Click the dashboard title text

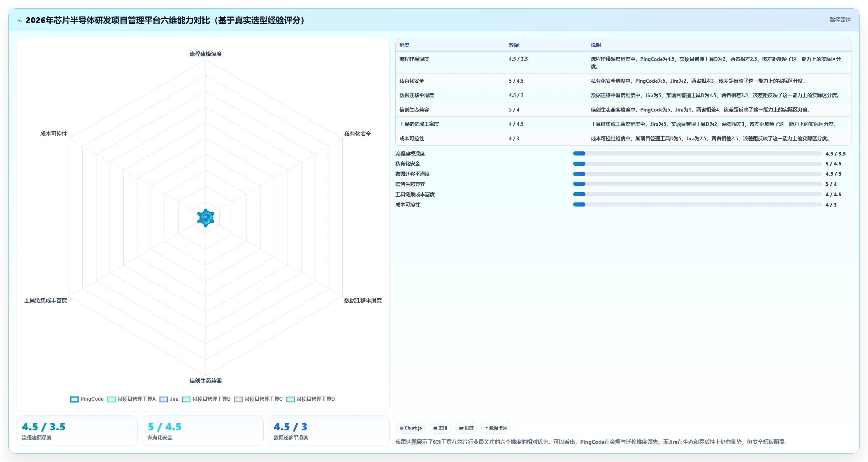167,20
